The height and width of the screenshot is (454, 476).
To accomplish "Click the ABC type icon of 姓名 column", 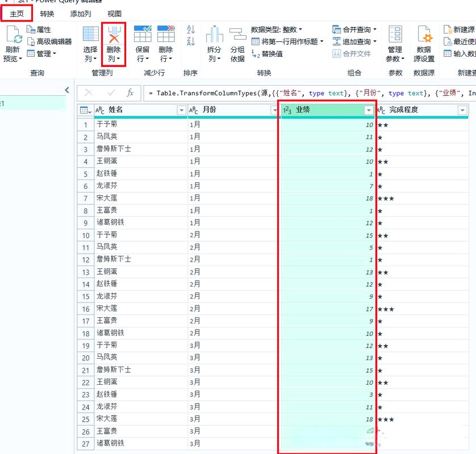I will pyautogui.click(x=100, y=110).
